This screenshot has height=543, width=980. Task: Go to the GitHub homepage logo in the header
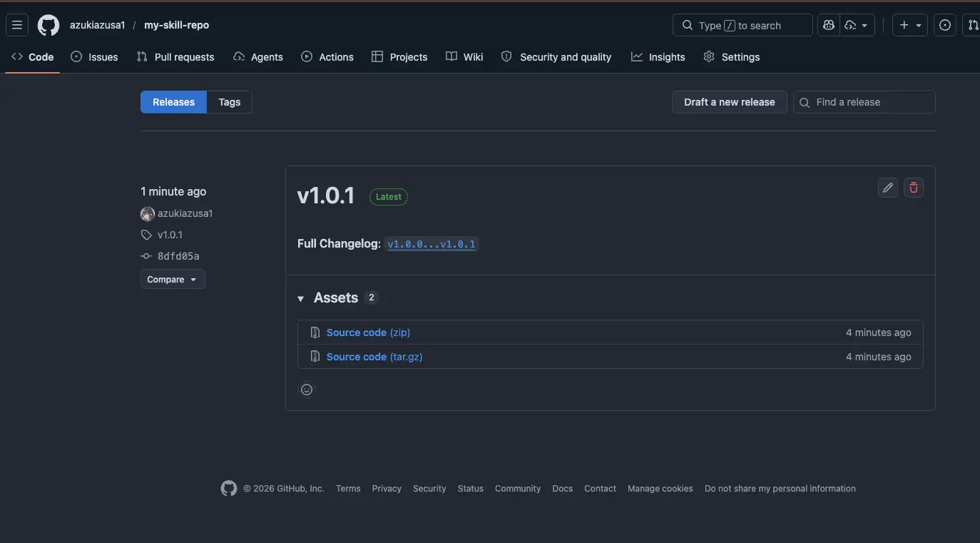point(49,25)
